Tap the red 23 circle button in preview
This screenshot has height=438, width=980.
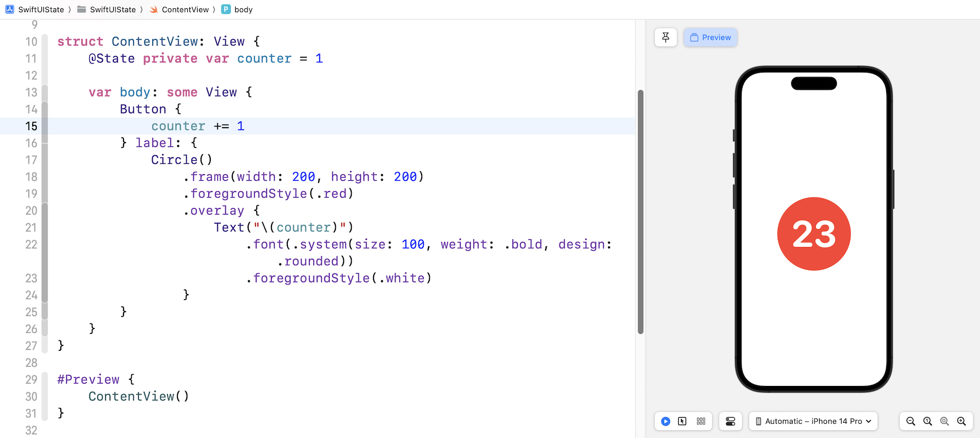(x=814, y=234)
